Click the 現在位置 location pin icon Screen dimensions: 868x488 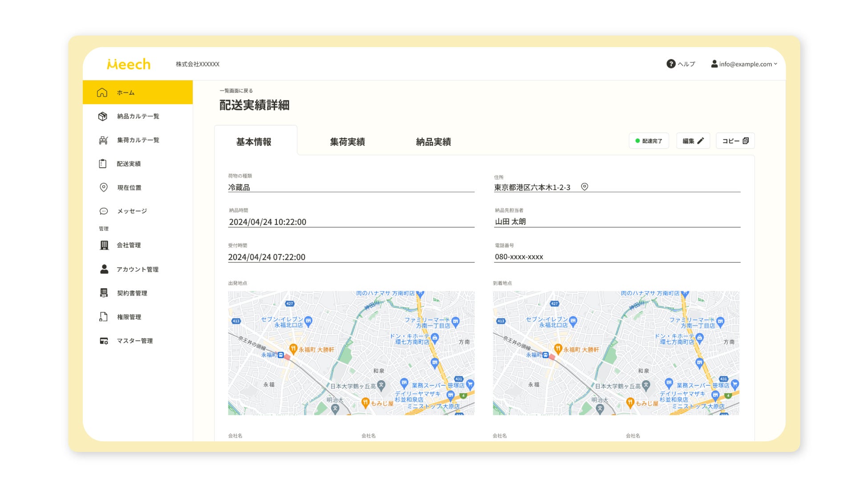coord(104,187)
